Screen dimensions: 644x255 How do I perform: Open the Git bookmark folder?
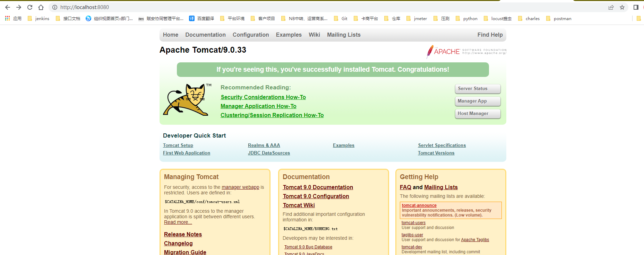pos(341,18)
